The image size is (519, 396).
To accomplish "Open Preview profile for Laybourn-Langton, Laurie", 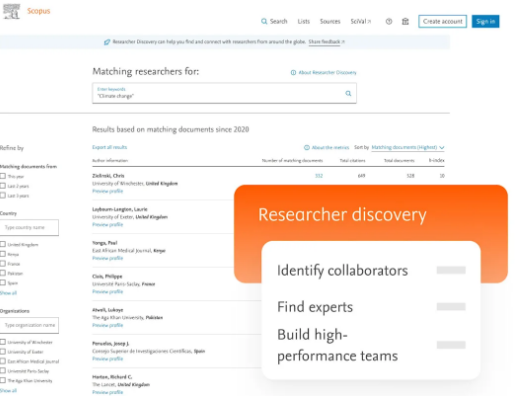I will (x=107, y=225).
